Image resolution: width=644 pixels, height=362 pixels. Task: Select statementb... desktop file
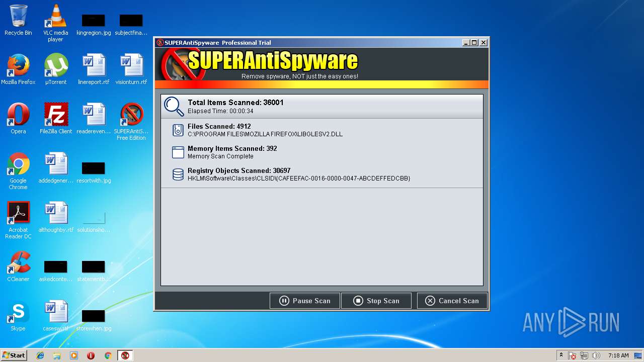[x=94, y=270]
